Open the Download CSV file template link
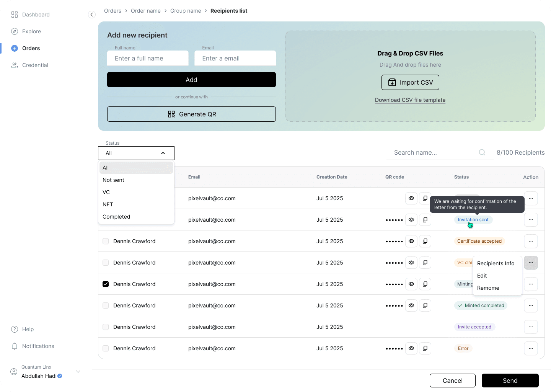Screen dimensions: 551x392 (410, 100)
